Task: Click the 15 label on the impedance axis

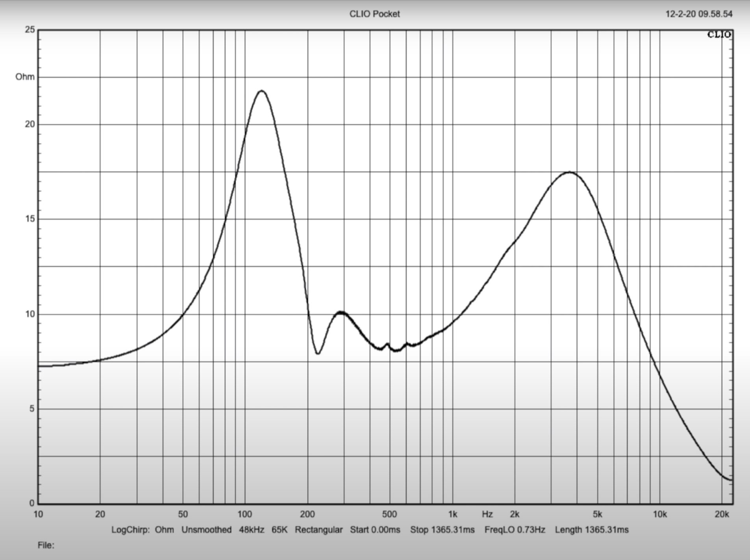Action: coord(30,219)
